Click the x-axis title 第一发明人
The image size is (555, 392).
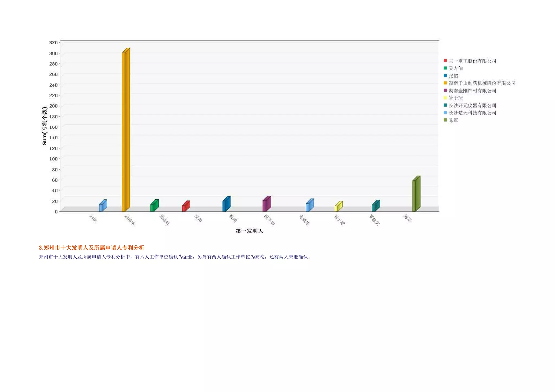tap(249, 231)
